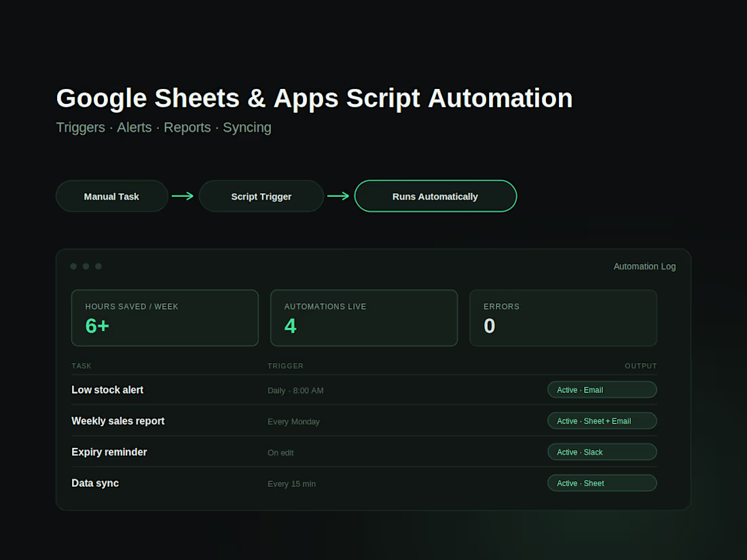Click the Google Sheets & Apps Script Automation title
The width and height of the screenshot is (747, 560).
tap(314, 98)
